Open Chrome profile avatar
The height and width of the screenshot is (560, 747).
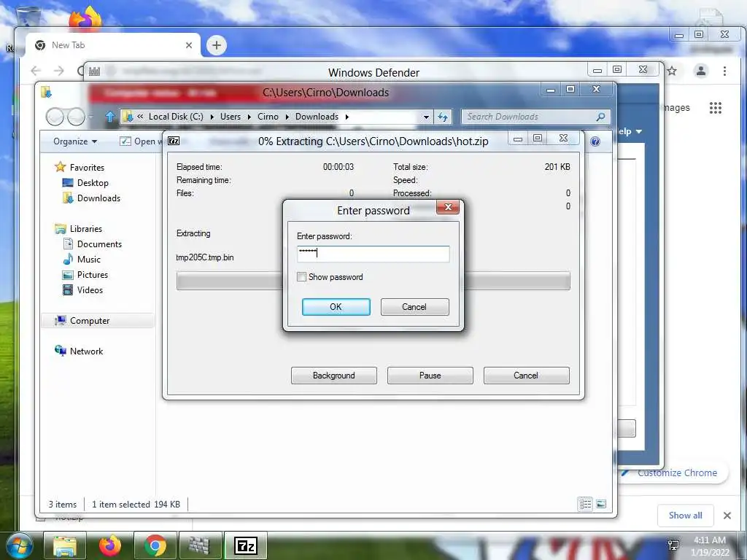(x=701, y=71)
